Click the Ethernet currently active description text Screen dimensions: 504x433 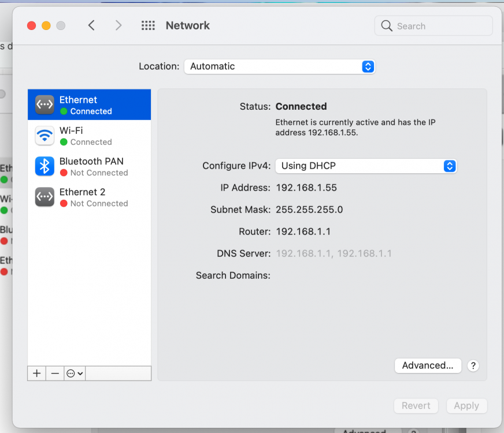point(355,128)
